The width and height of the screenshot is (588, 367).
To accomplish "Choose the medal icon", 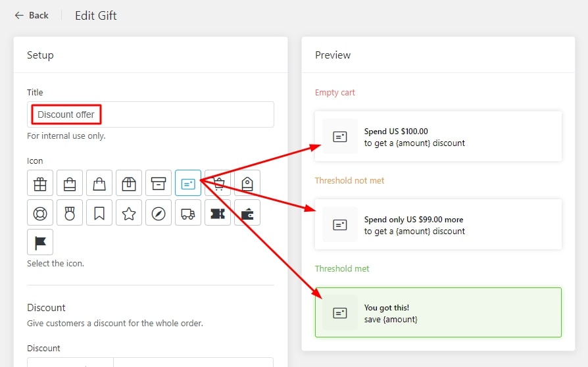I will point(70,213).
